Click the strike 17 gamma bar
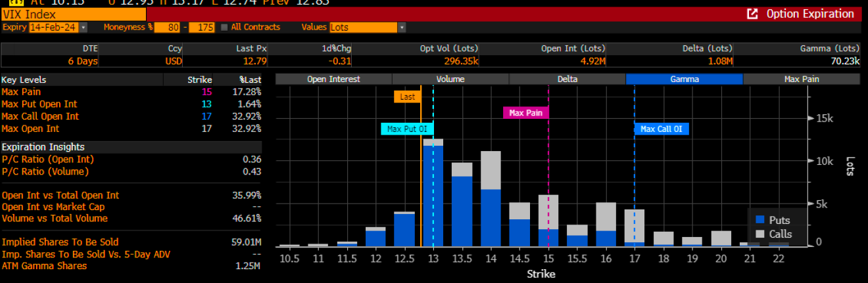The image size is (868, 283). (x=635, y=228)
